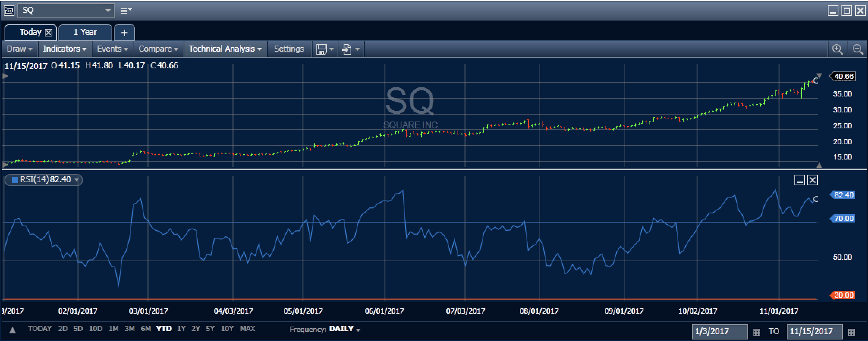This screenshot has height=341, width=868.
Task: Select the TODAY time range
Action: (39, 329)
